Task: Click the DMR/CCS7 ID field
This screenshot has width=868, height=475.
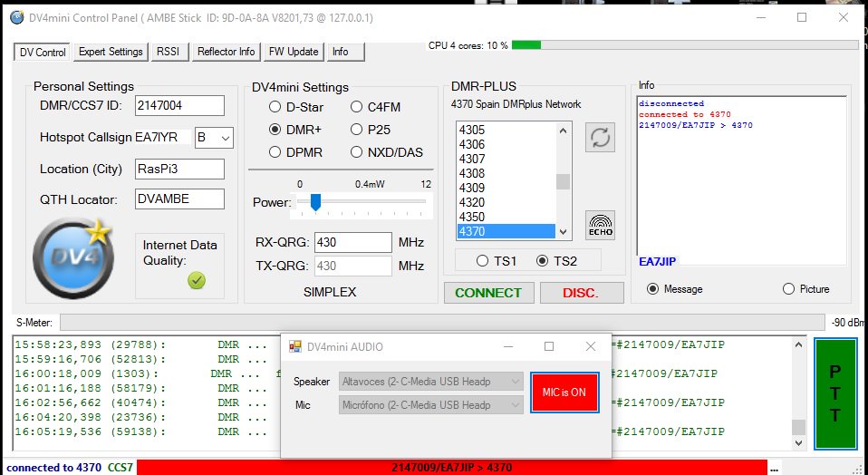Action: click(x=179, y=106)
